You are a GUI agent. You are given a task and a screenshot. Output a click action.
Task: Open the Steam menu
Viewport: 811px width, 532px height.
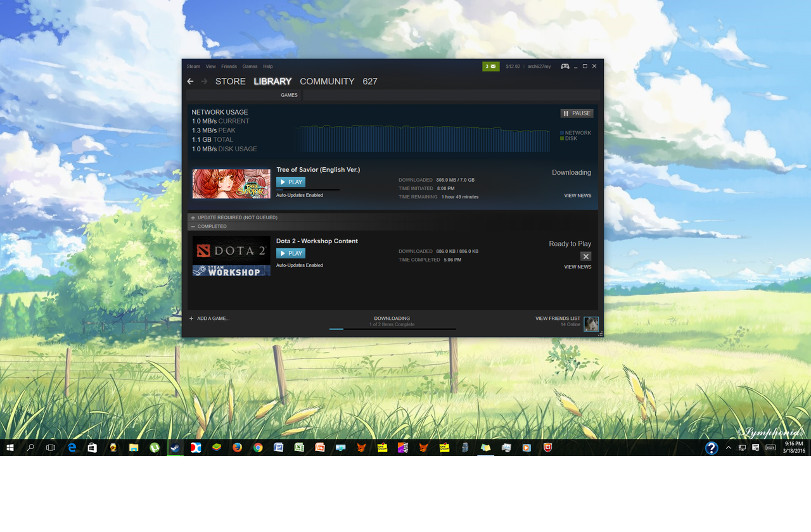(193, 66)
